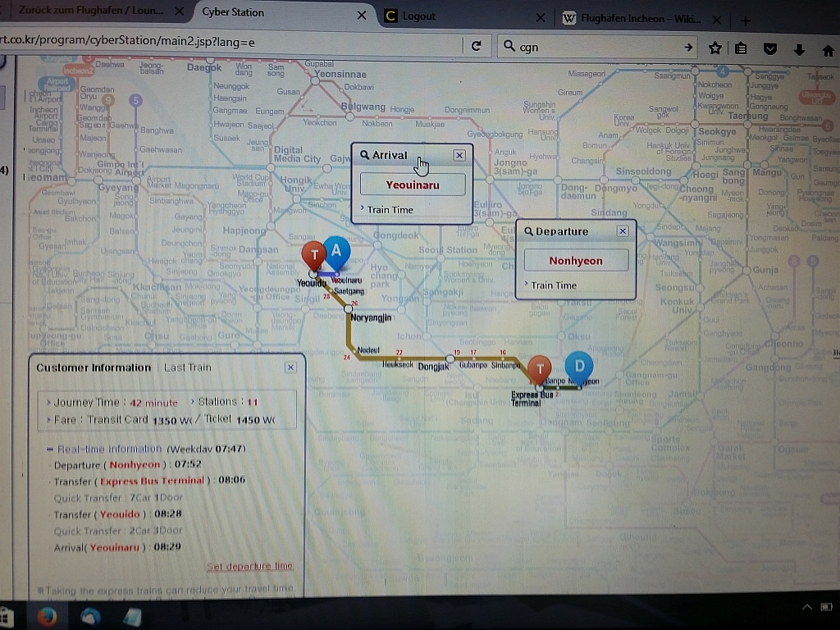Expand Train Time in the Arrival popup
The image size is (840, 630).
click(390, 210)
